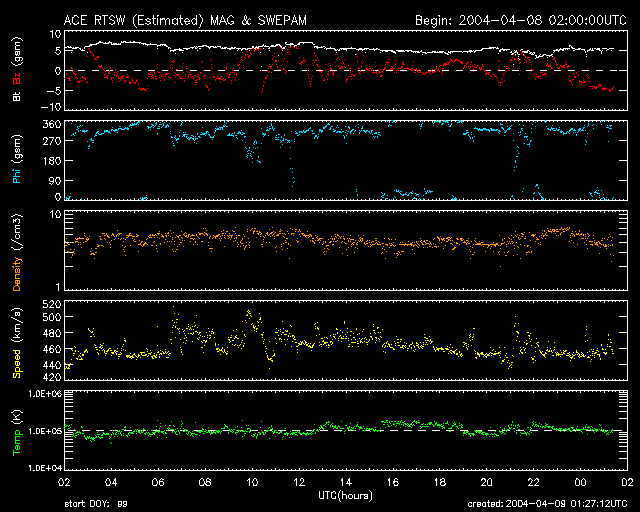This screenshot has width=640, height=512.
Task: Click the 00 hour mark on time axis
Action: pyautogui.click(x=580, y=482)
